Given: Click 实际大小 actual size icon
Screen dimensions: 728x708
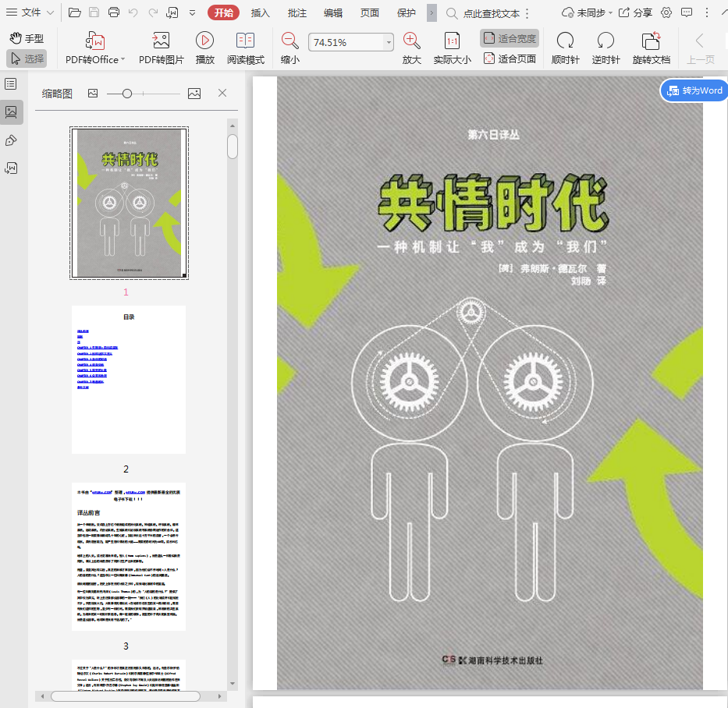Looking at the screenshot, I should pos(452,41).
